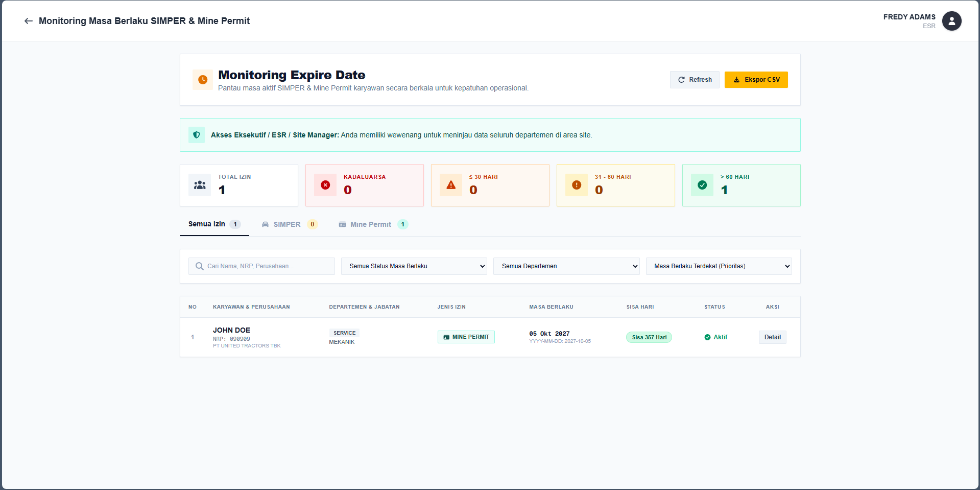980x490 pixels.
Task: Click the exclamation icon on 31 - 60 Hari card
Action: point(577,185)
